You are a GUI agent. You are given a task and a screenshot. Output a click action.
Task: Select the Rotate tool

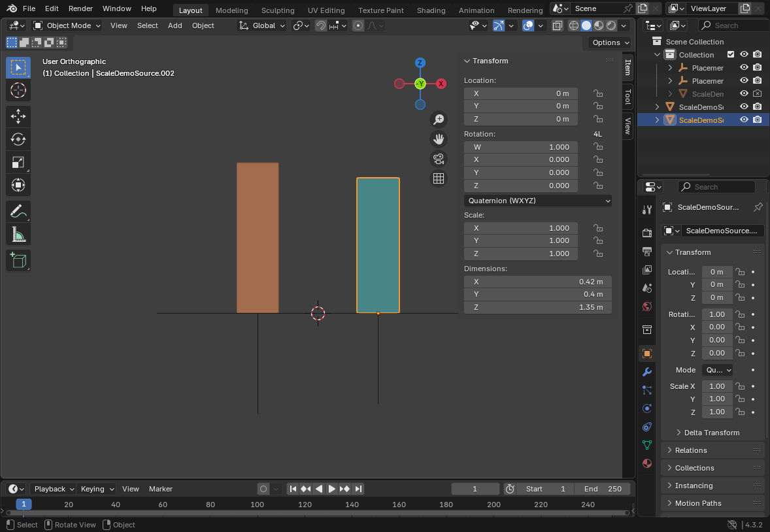(x=18, y=139)
